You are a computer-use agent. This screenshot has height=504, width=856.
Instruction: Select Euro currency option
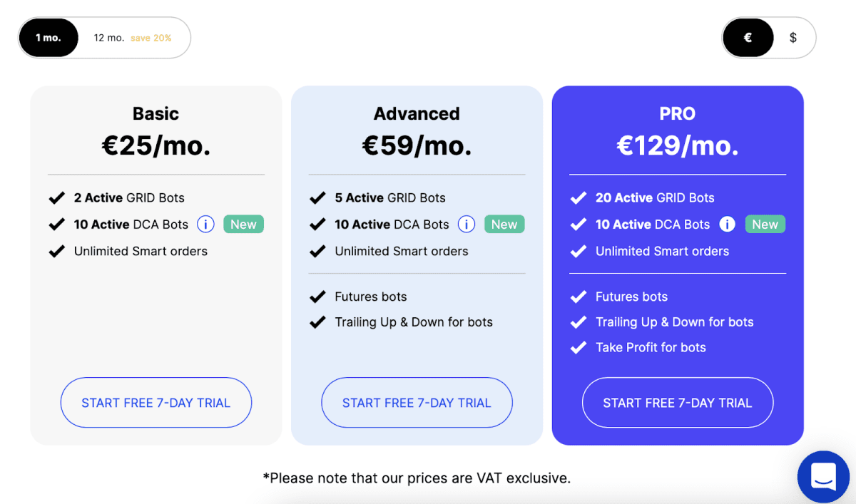click(748, 38)
